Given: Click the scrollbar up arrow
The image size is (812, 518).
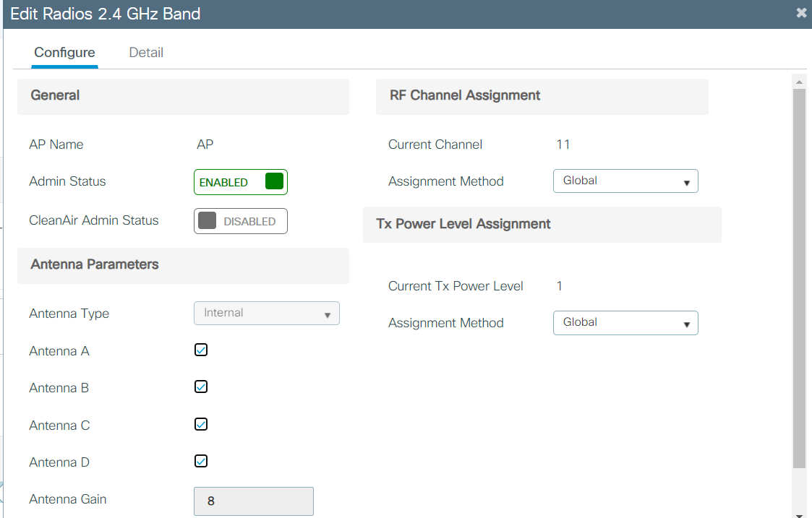Looking at the screenshot, I should point(798,80).
